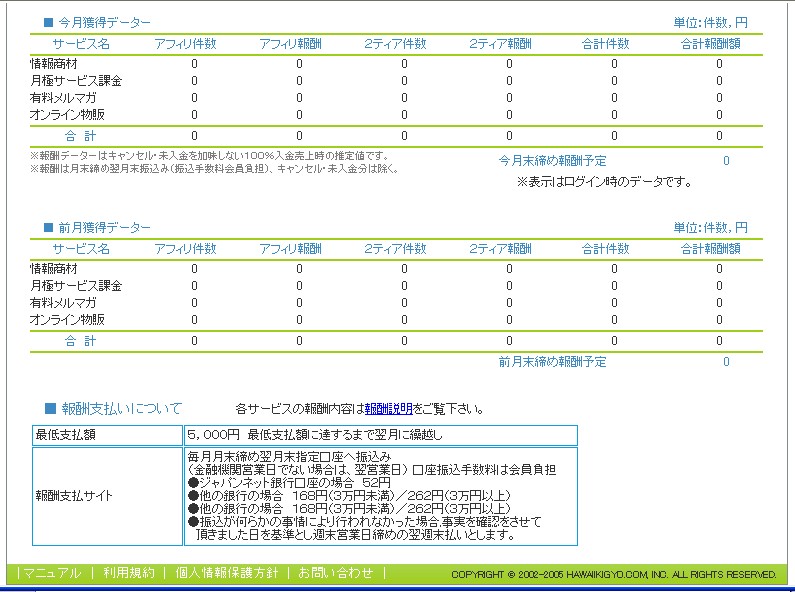Select オンライン物販 row in previous month table
795x592 pixels.
(396, 320)
